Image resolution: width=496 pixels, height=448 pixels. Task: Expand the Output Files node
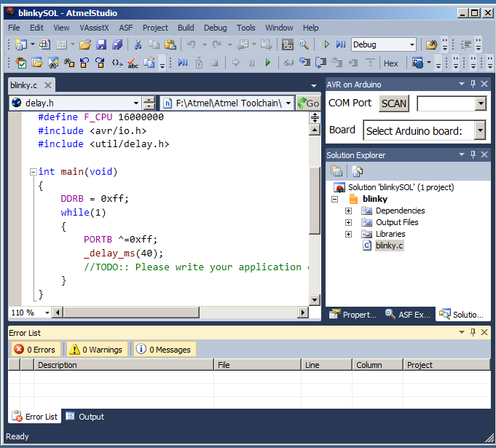348,223
